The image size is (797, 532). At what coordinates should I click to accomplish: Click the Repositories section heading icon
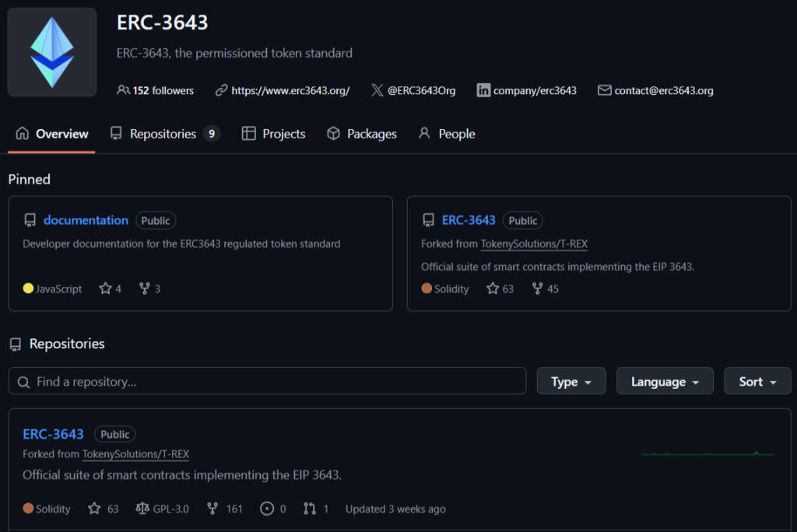(x=16, y=345)
